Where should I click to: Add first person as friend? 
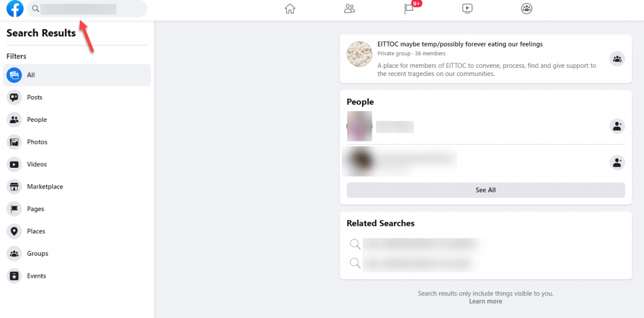617,126
